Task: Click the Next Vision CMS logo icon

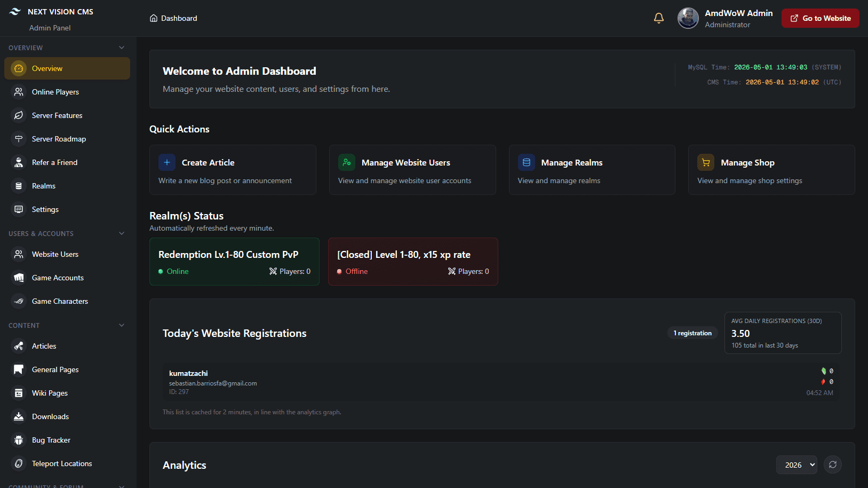Action: click(x=15, y=12)
